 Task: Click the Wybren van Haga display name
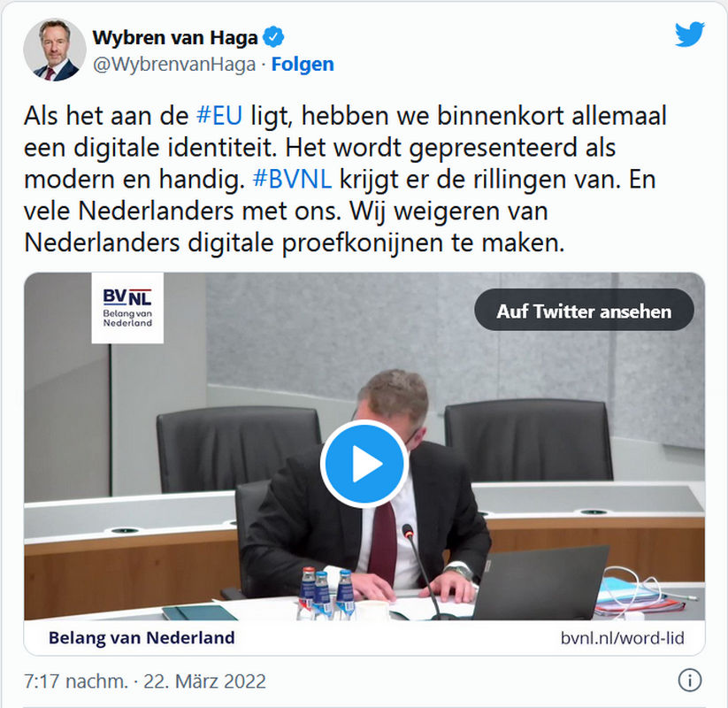coord(175,38)
